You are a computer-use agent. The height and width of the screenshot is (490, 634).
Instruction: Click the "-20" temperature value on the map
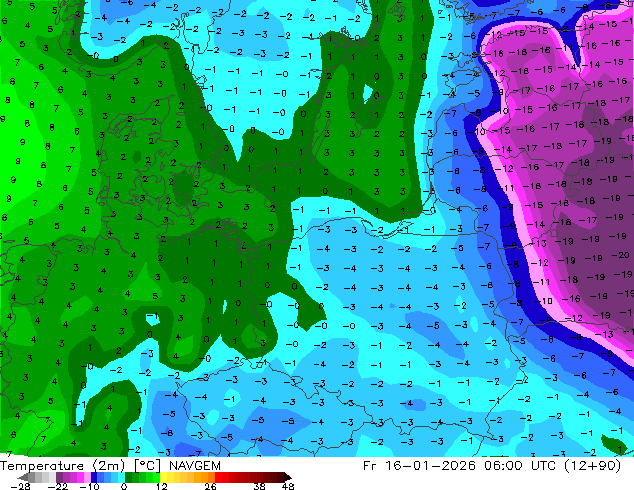[620, 255]
